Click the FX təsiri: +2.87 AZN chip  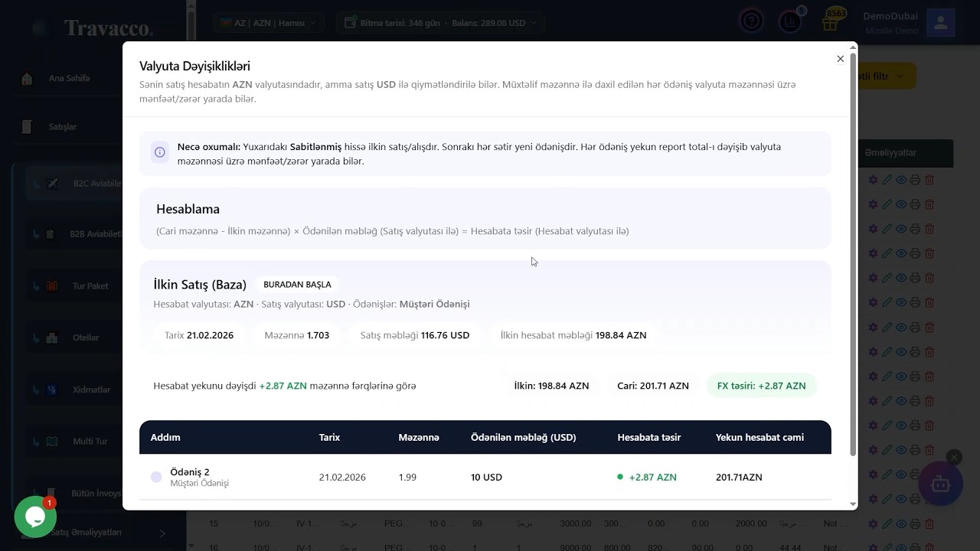(761, 386)
